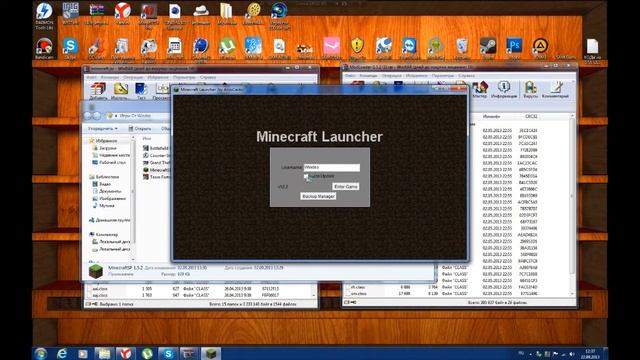Open the yellow folder desktop icon
The height and width of the screenshot is (360, 640).
pos(227,13)
